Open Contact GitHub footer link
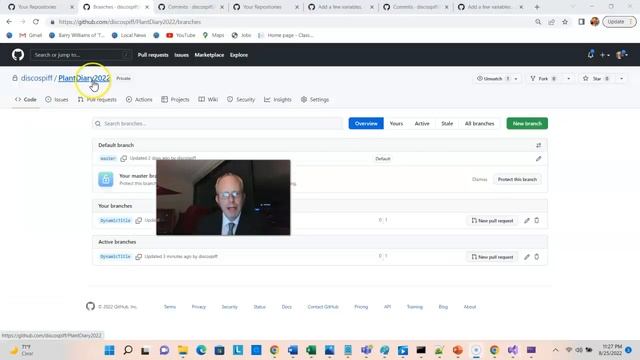The width and height of the screenshot is (640, 360). tap(323, 307)
